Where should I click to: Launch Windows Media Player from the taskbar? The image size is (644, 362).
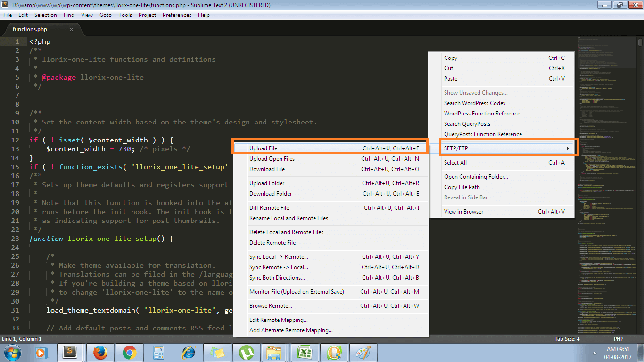click(x=41, y=353)
